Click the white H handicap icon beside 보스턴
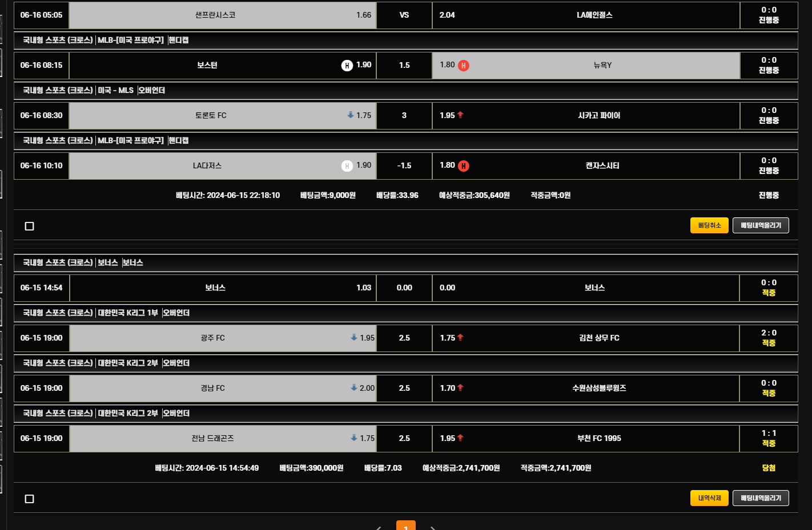812x530 pixels. tap(347, 66)
